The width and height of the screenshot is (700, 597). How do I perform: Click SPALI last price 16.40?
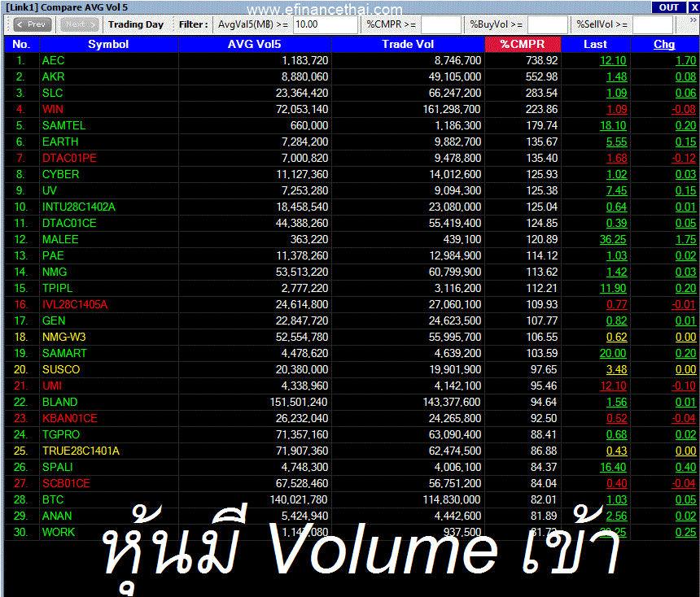pos(613,468)
